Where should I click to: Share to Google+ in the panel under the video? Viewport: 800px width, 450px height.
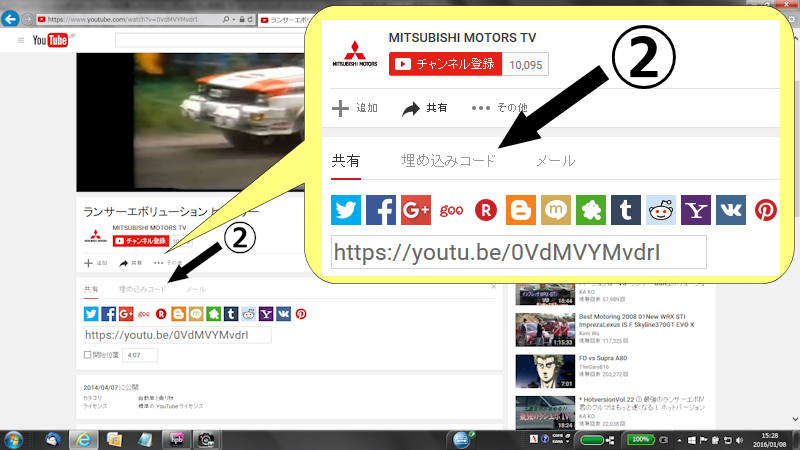(x=126, y=314)
